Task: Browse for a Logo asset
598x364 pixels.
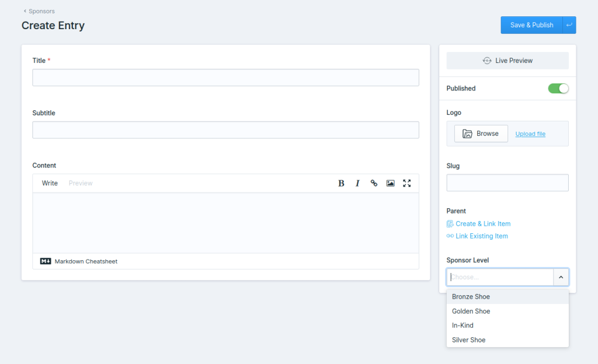Action: (x=481, y=134)
